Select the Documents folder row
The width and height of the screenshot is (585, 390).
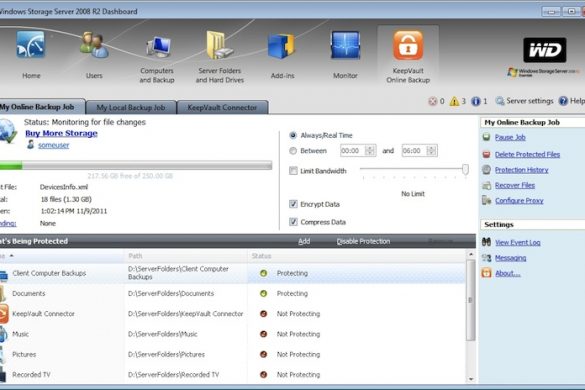point(233,293)
